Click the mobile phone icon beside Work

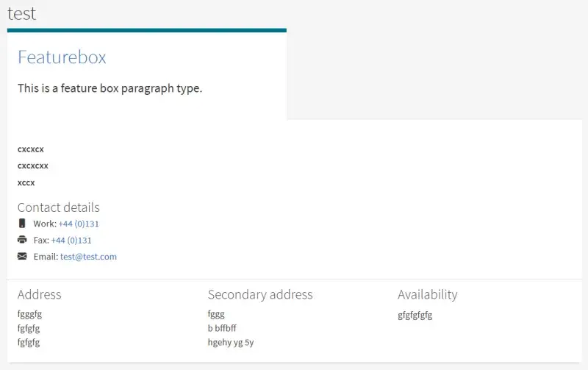pos(22,224)
